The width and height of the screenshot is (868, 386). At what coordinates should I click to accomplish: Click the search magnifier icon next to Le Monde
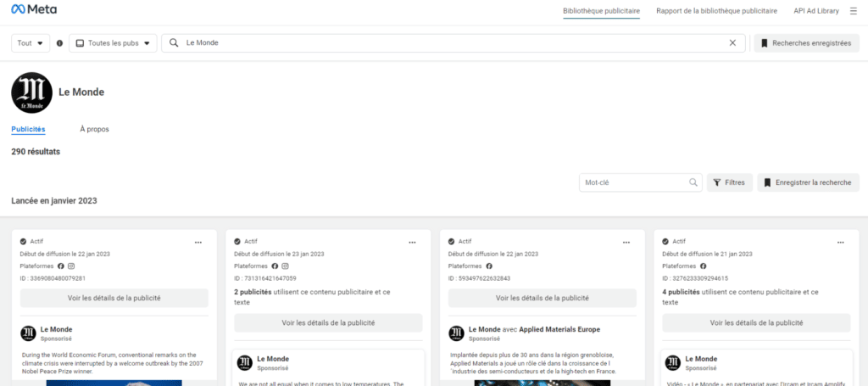[174, 42]
